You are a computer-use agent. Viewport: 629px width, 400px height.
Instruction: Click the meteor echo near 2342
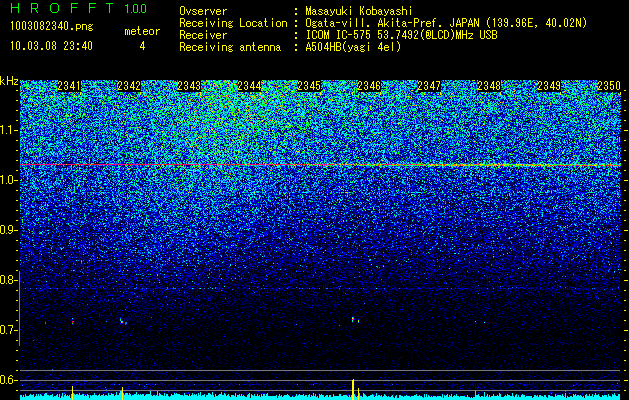pos(123,321)
